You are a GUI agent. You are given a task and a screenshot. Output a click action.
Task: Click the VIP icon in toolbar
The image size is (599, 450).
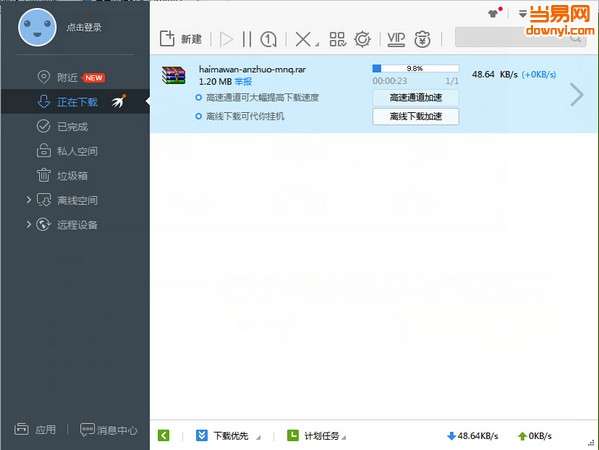pos(396,39)
